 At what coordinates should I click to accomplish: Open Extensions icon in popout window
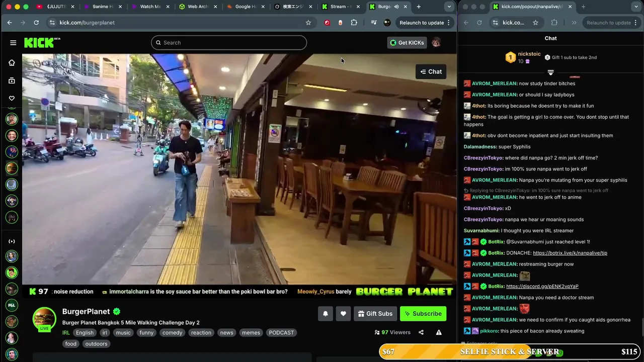pyautogui.click(x=554, y=23)
